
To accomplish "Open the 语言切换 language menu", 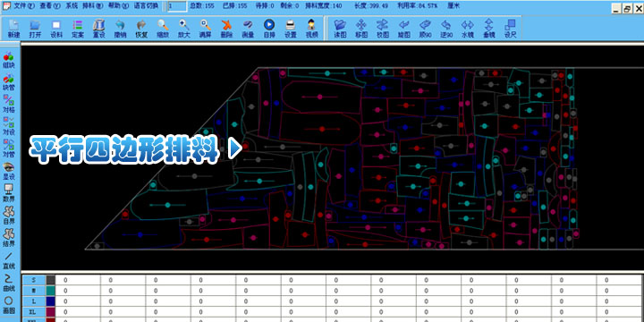I will pyautogui.click(x=146, y=5).
